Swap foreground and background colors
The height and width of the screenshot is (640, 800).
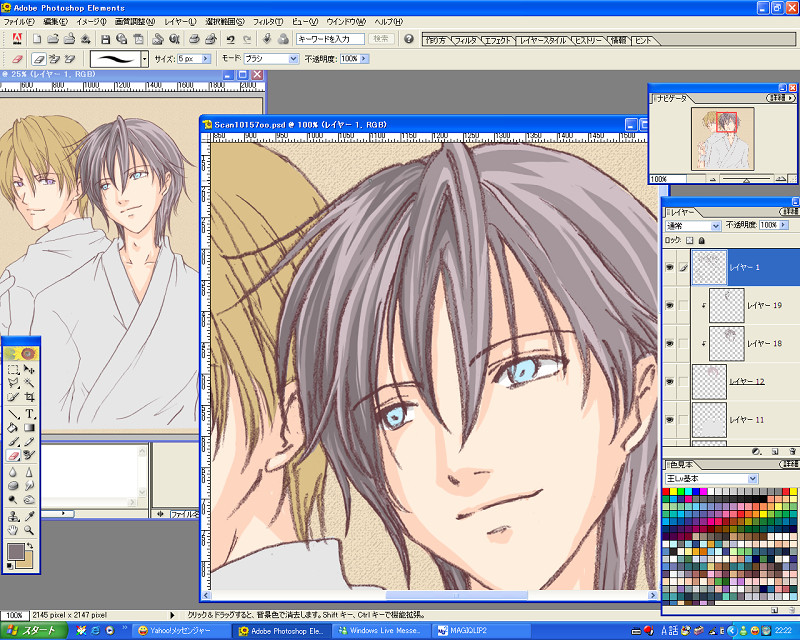(30, 546)
